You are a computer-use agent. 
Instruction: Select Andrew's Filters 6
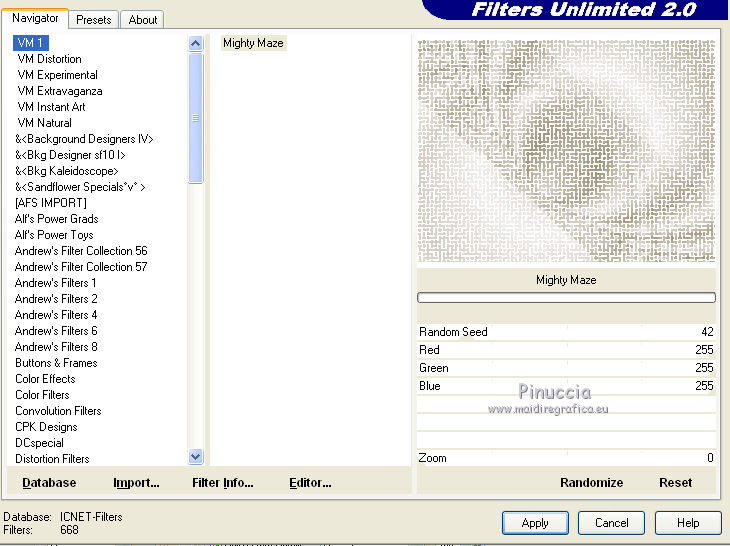(56, 331)
